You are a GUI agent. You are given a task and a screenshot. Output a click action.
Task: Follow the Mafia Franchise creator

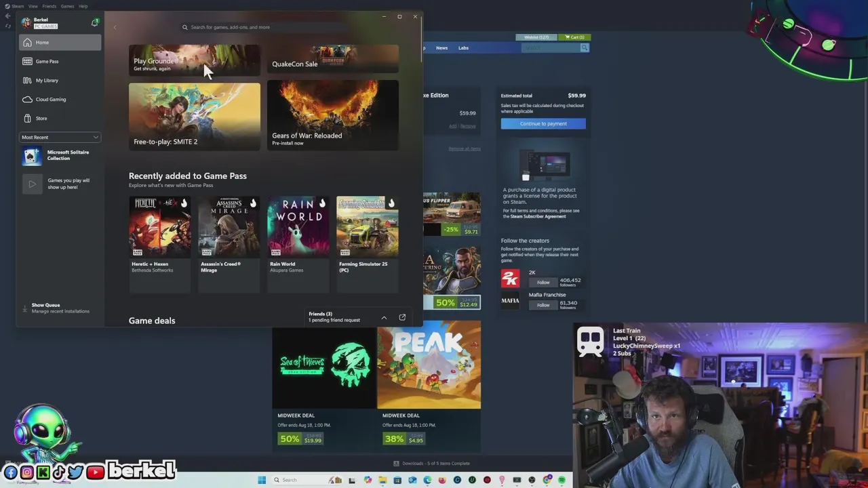pyautogui.click(x=543, y=305)
